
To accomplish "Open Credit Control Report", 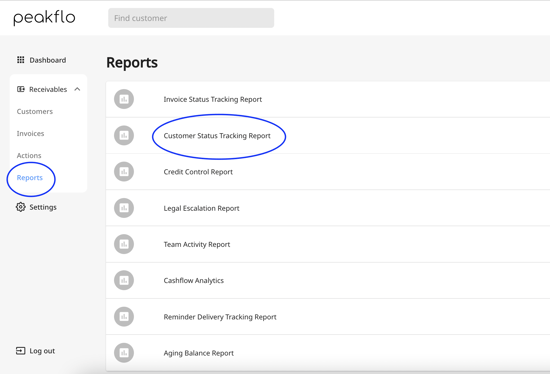I will click(x=198, y=172).
